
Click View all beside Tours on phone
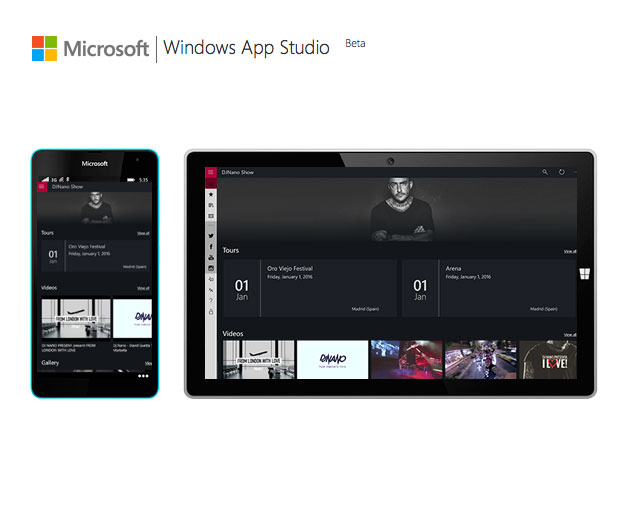coord(143,233)
